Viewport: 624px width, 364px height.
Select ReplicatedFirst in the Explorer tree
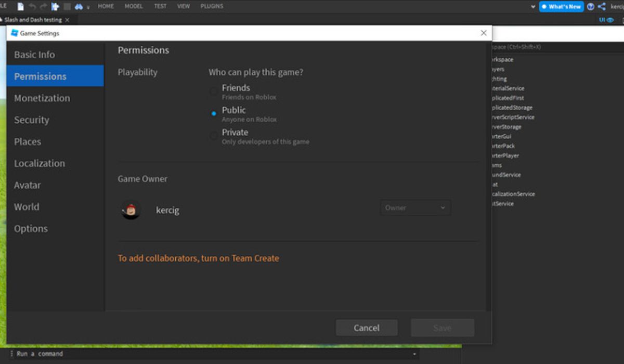(x=508, y=98)
